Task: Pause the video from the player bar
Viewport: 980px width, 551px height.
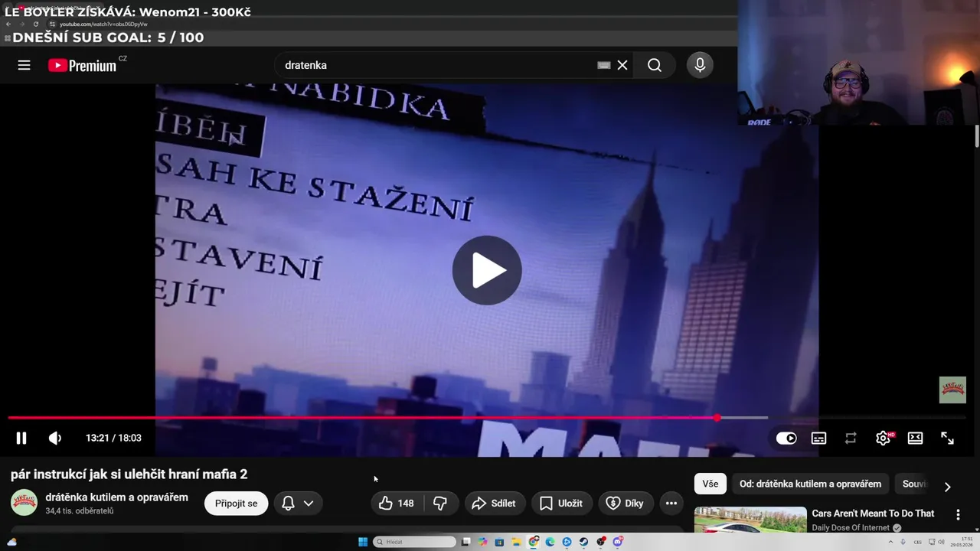Action: [21, 438]
